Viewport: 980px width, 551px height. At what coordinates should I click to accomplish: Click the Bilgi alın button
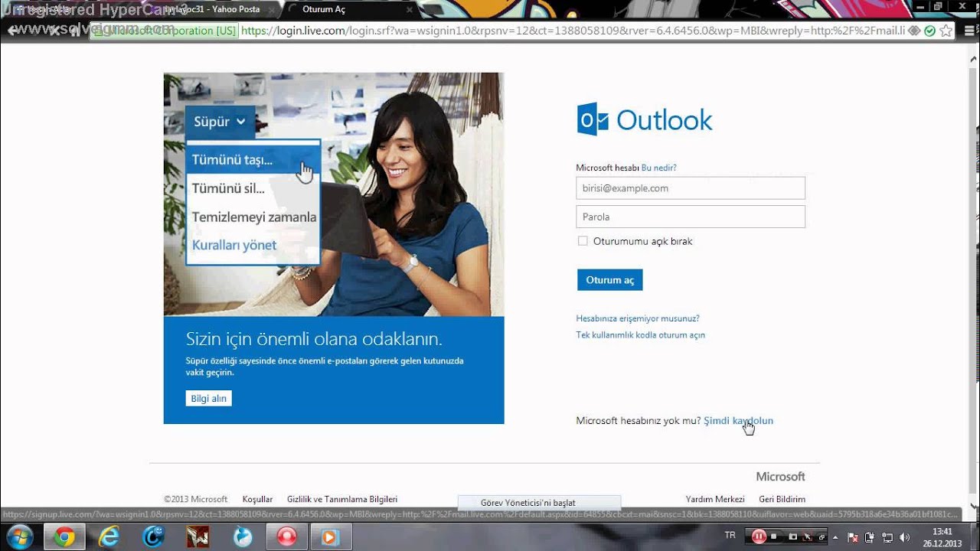coord(208,398)
